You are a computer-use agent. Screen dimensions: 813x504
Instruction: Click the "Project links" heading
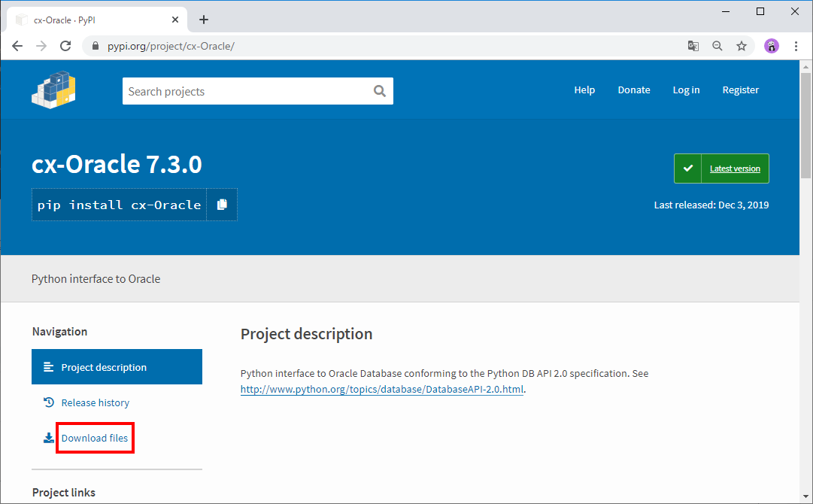(64, 493)
